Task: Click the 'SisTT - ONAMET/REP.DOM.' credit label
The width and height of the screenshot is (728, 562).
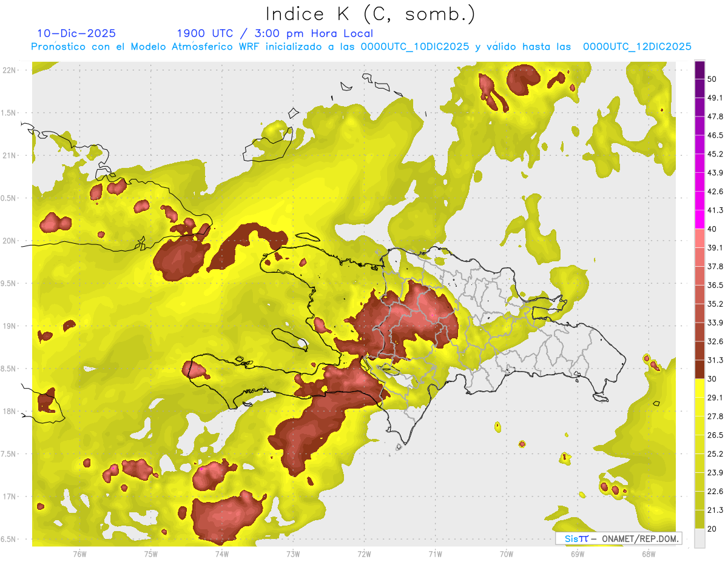Action: pos(619,538)
